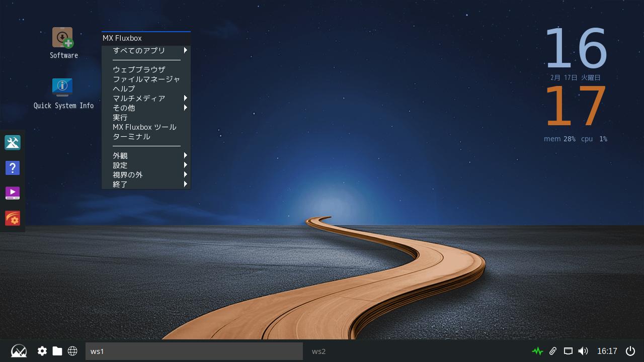Viewport: 644px width, 362px height.
Task: Switch to workspace ws2
Action: click(x=318, y=351)
